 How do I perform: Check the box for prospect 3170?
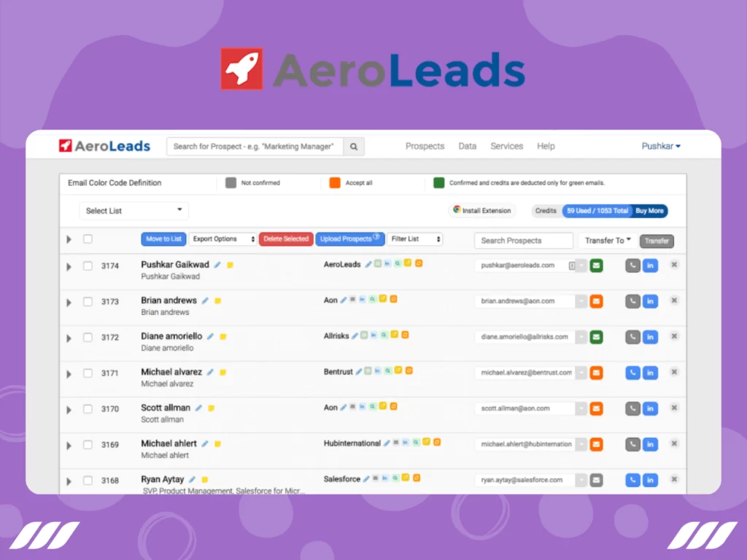[88, 408]
